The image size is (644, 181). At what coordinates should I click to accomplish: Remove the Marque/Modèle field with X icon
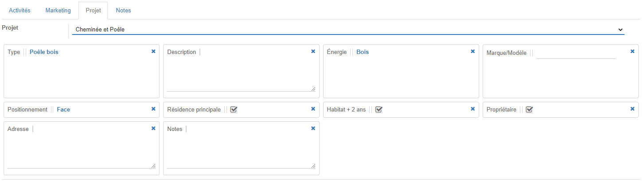pyautogui.click(x=632, y=51)
